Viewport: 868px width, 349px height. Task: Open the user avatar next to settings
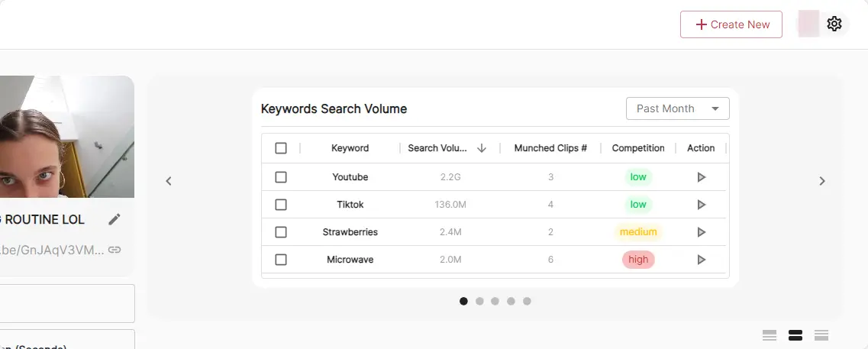(x=808, y=24)
